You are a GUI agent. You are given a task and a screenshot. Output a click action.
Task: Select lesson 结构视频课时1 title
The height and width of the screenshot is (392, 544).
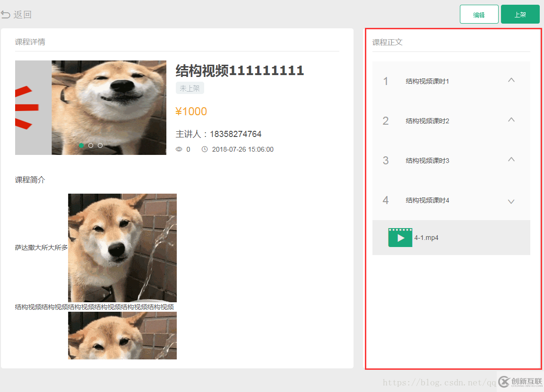click(x=427, y=81)
